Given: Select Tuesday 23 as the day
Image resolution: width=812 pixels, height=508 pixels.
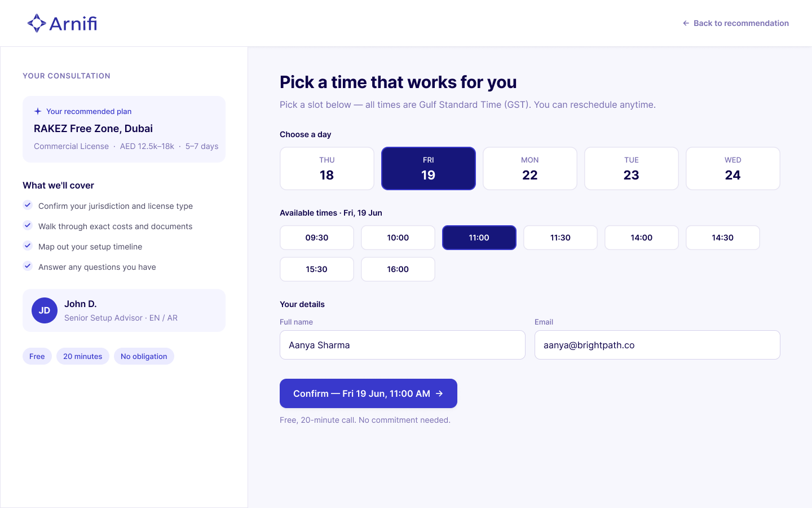Looking at the screenshot, I should click(632, 168).
